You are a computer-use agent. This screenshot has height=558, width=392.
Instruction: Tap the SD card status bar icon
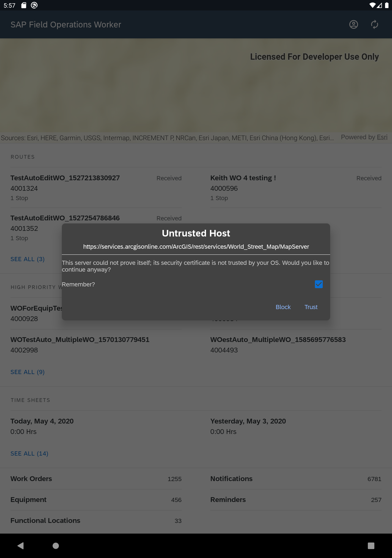[x=24, y=5]
